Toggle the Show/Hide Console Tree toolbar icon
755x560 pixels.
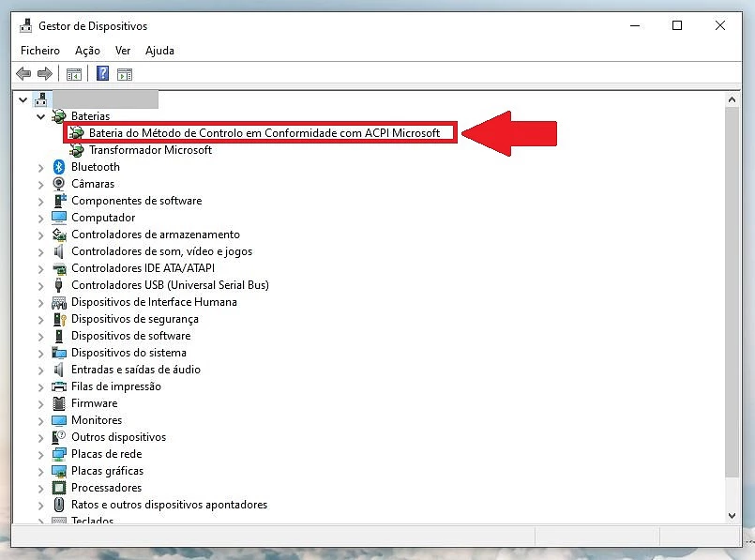(74, 75)
